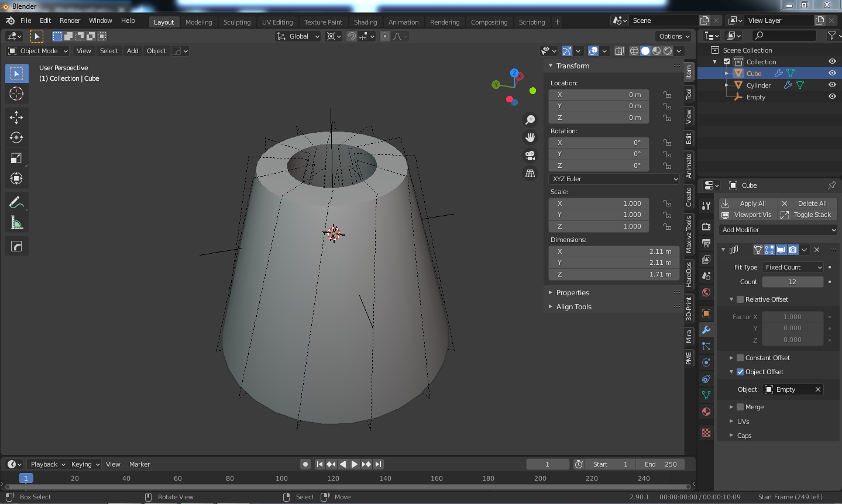This screenshot has height=504, width=842.
Task: Click the outliner filter funnel icon
Action: [831, 36]
